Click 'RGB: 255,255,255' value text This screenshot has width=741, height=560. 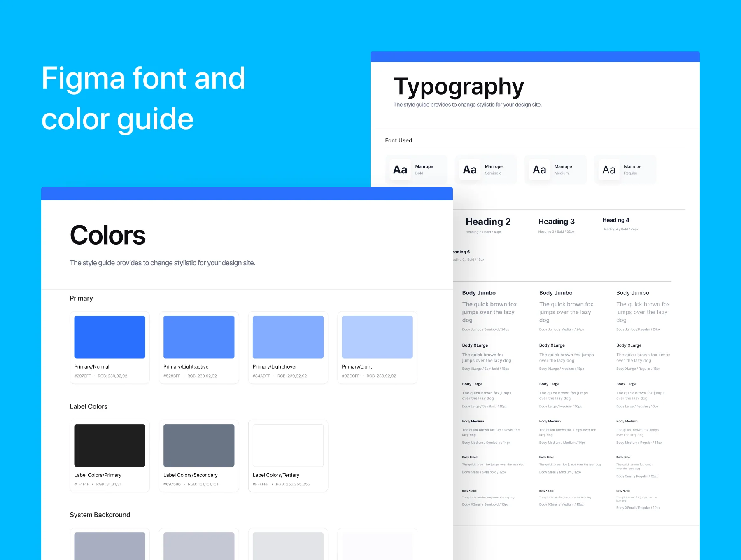coord(293,484)
